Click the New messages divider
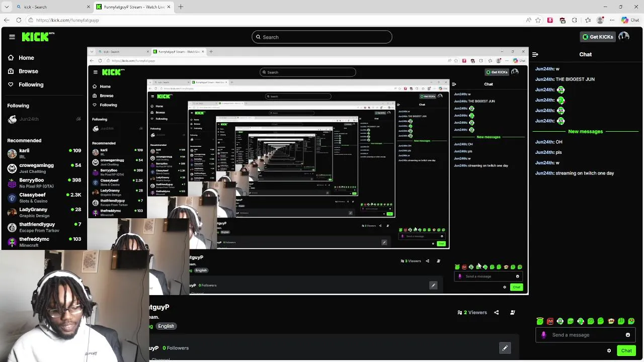This screenshot has width=644, height=362. coord(585,131)
